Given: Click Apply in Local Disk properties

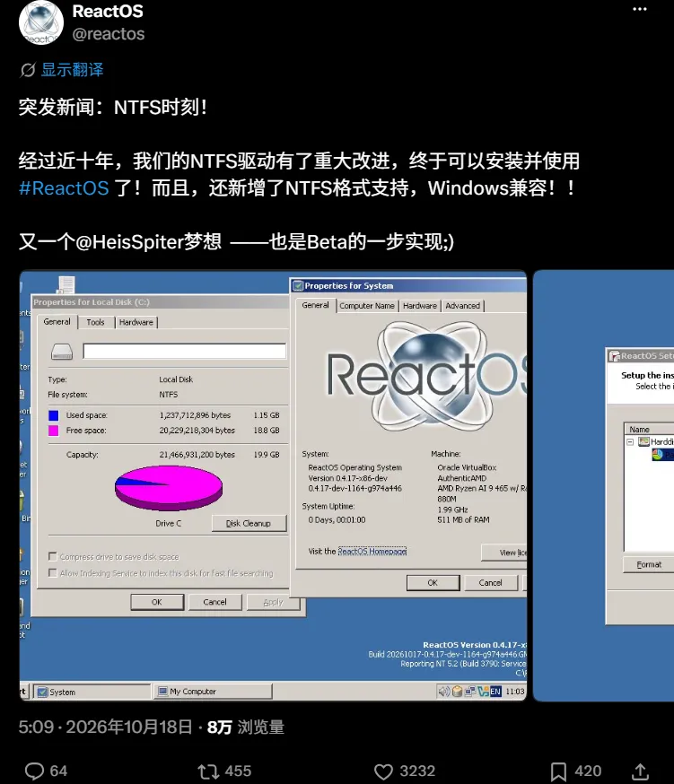Looking at the screenshot, I should pos(273,602).
